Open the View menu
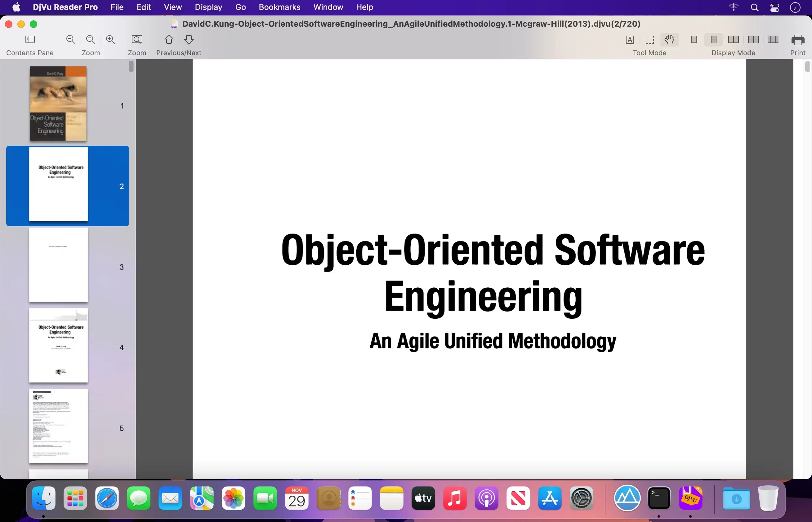 point(173,7)
